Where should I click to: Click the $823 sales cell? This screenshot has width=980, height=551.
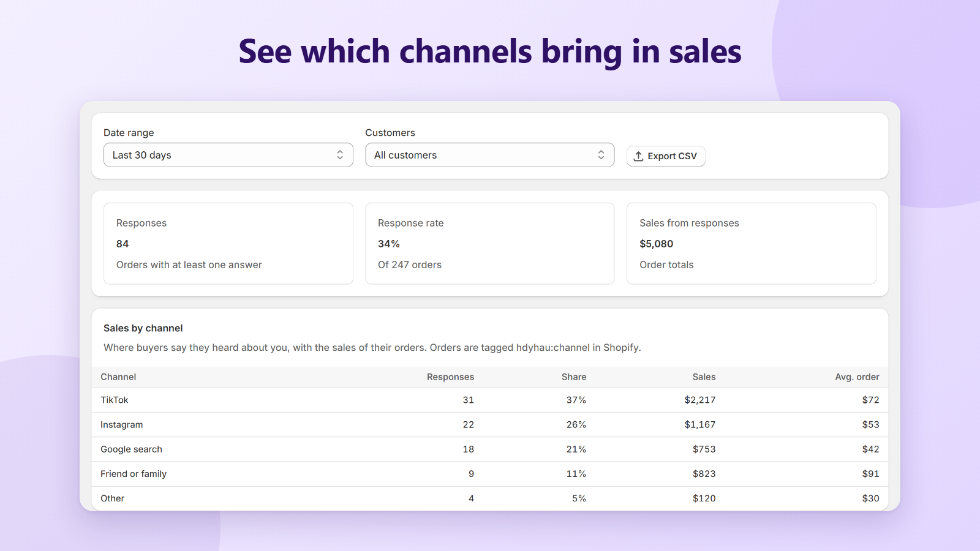tap(704, 473)
